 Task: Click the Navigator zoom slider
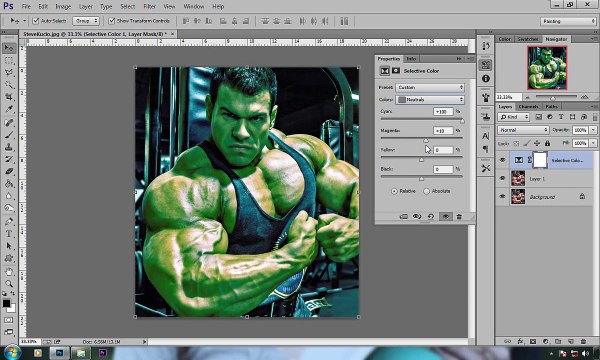(x=553, y=97)
